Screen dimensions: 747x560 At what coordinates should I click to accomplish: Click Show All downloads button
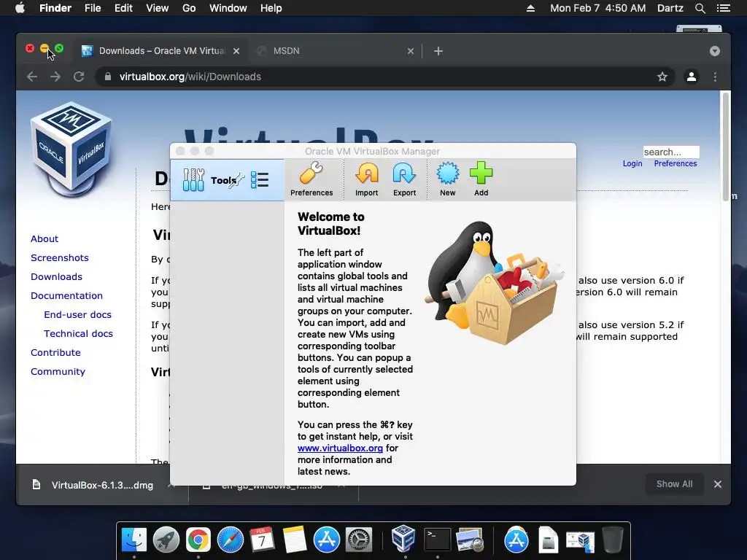coord(674,484)
